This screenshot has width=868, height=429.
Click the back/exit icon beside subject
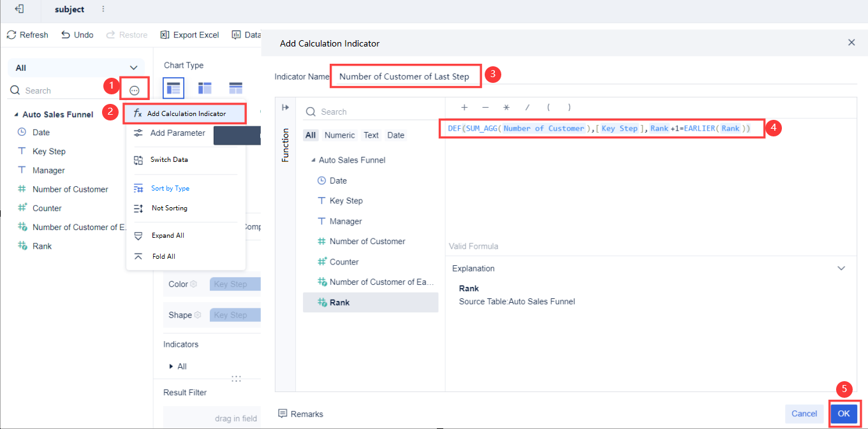tap(20, 10)
